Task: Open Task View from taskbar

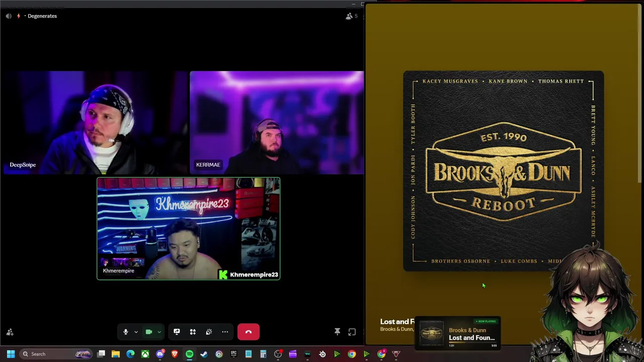Action: [x=101, y=354]
